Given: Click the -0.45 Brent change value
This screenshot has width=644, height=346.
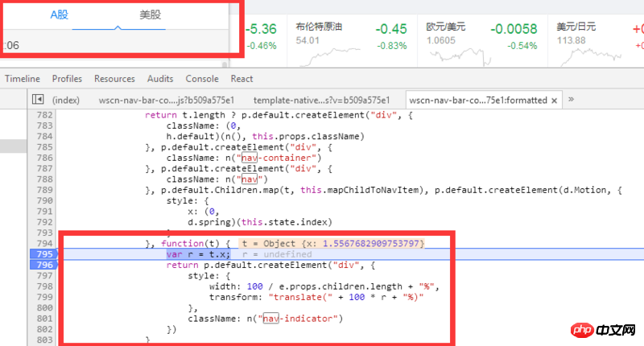Looking at the screenshot, I should tap(391, 29).
